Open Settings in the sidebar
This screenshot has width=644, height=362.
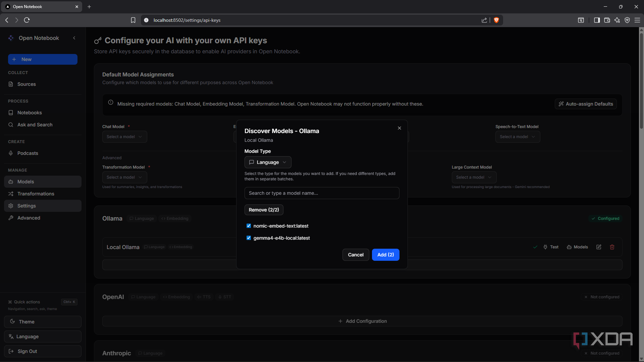(43, 206)
